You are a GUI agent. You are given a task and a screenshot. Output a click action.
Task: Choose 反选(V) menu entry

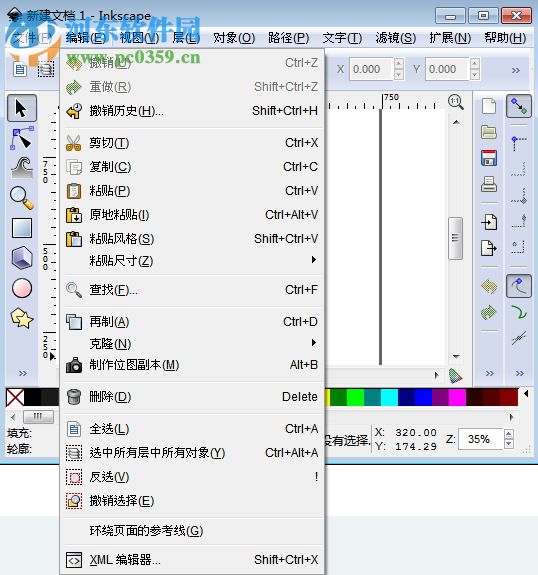[x=192, y=477]
